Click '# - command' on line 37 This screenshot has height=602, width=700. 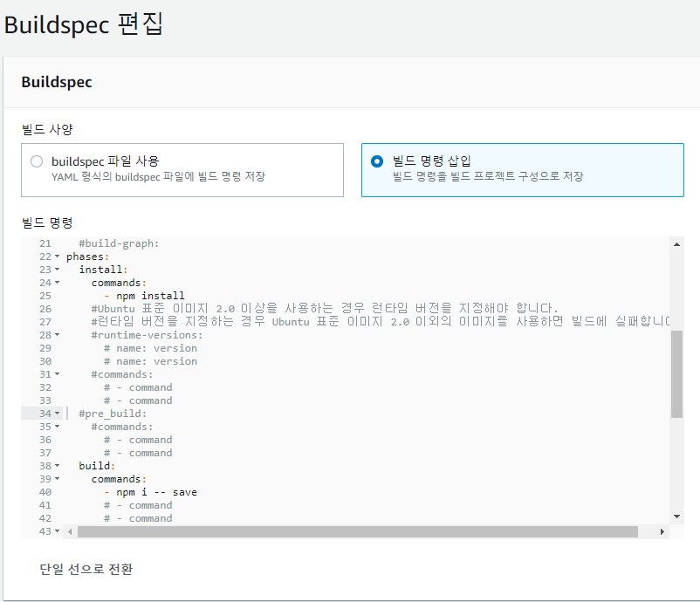(138, 453)
